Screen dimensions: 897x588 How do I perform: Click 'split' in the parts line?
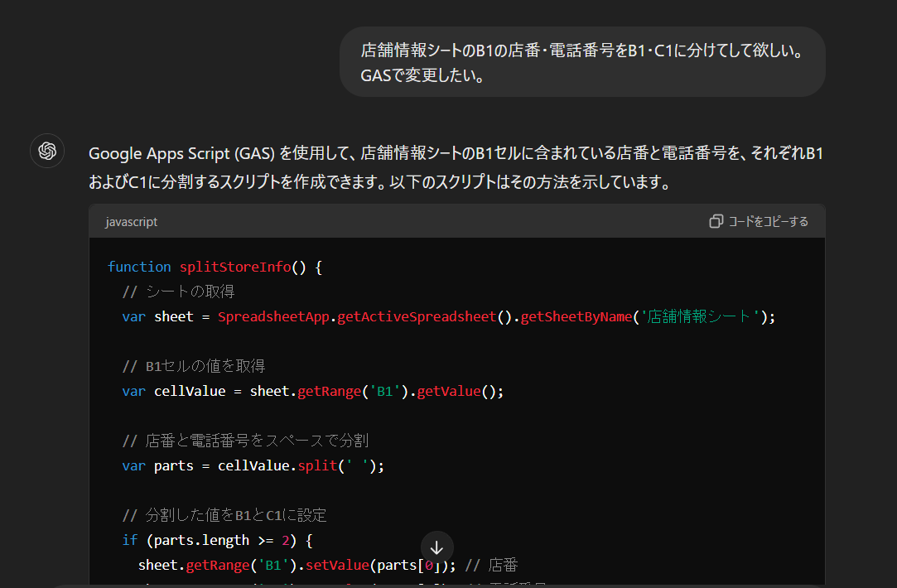317,465
